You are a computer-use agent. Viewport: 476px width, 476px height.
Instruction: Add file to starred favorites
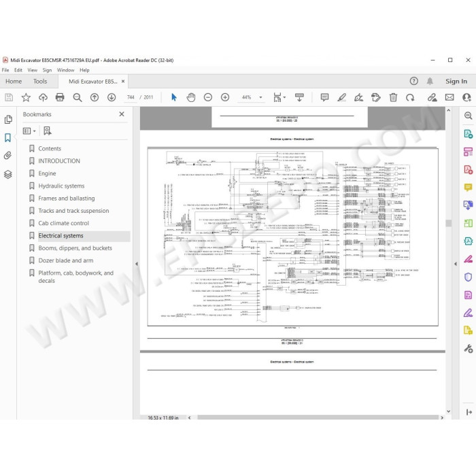pyautogui.click(x=26, y=97)
